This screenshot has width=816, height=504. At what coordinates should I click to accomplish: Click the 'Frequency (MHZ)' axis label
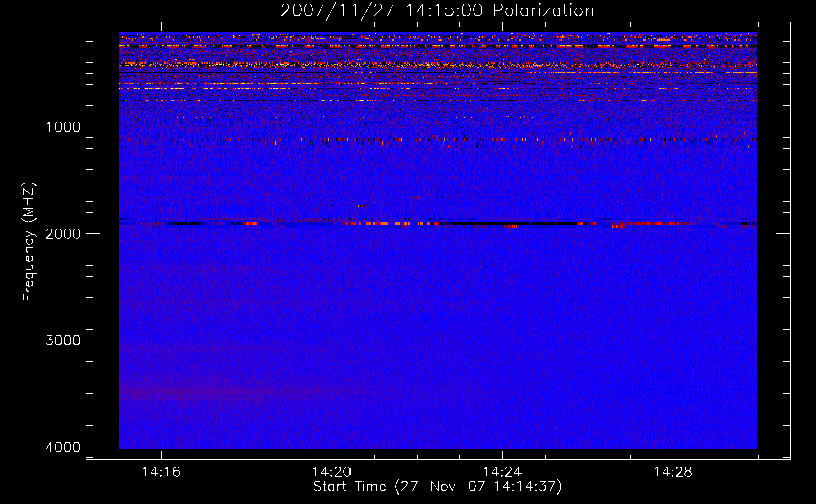[29, 242]
